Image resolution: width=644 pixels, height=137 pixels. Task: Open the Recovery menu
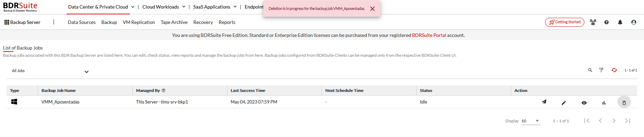point(203,22)
